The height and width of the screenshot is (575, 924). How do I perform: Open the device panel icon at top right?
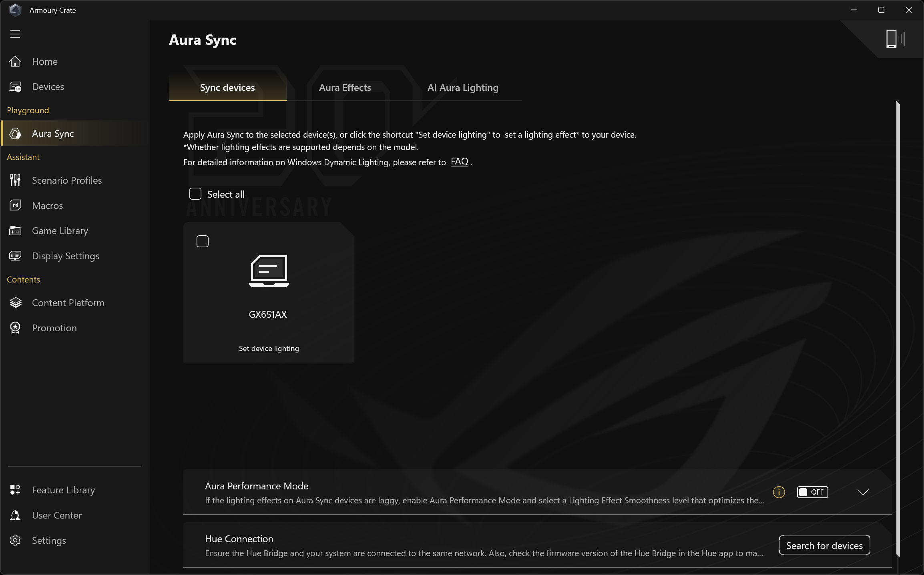coord(895,39)
